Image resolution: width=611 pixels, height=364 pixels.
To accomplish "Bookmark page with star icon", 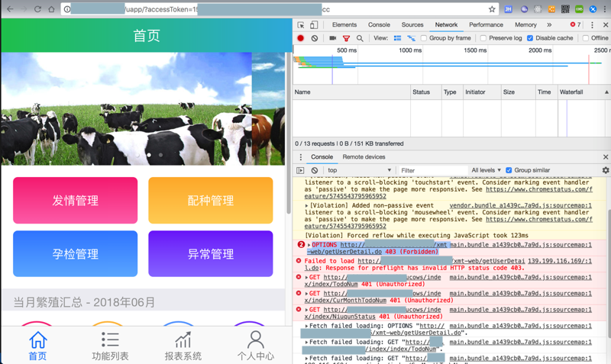I will pos(492,9).
